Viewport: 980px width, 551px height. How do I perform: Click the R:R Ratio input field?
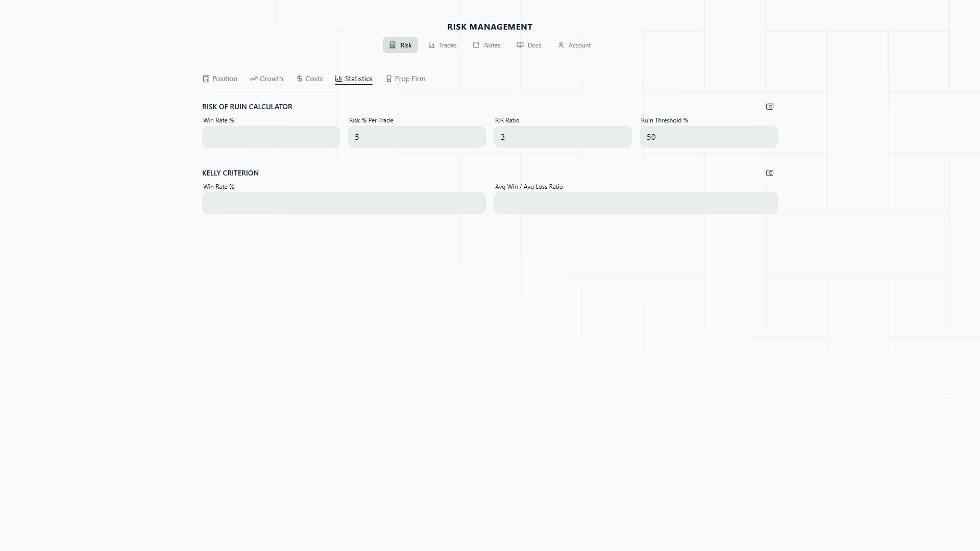562,137
